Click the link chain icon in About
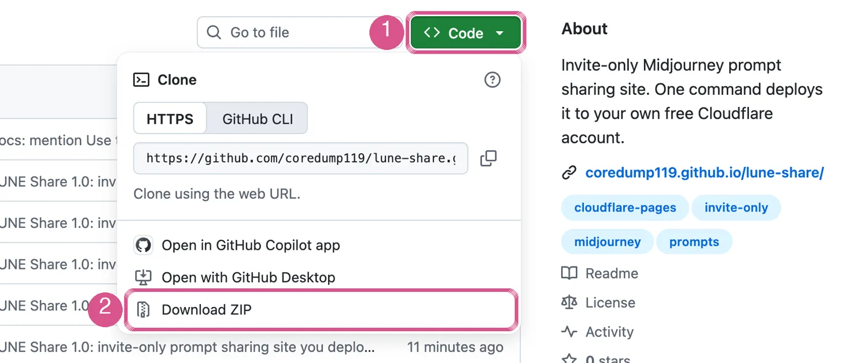The width and height of the screenshot is (868, 363). click(569, 173)
